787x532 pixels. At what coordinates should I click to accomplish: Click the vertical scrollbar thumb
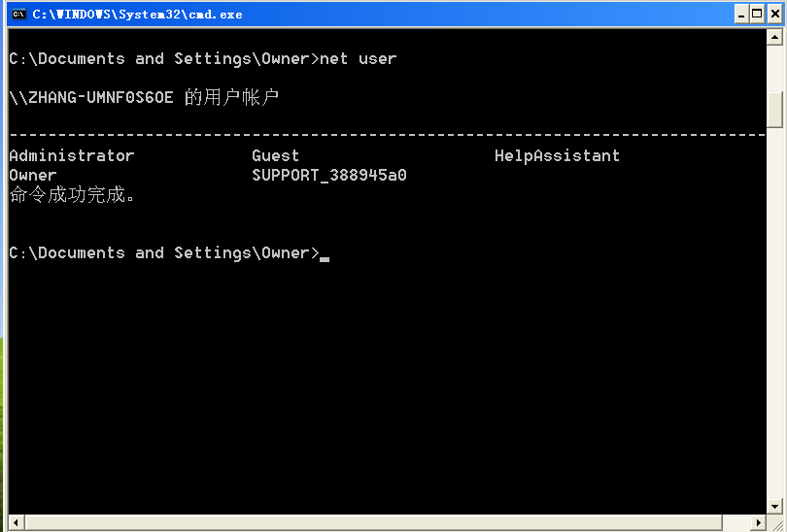pyautogui.click(x=774, y=109)
